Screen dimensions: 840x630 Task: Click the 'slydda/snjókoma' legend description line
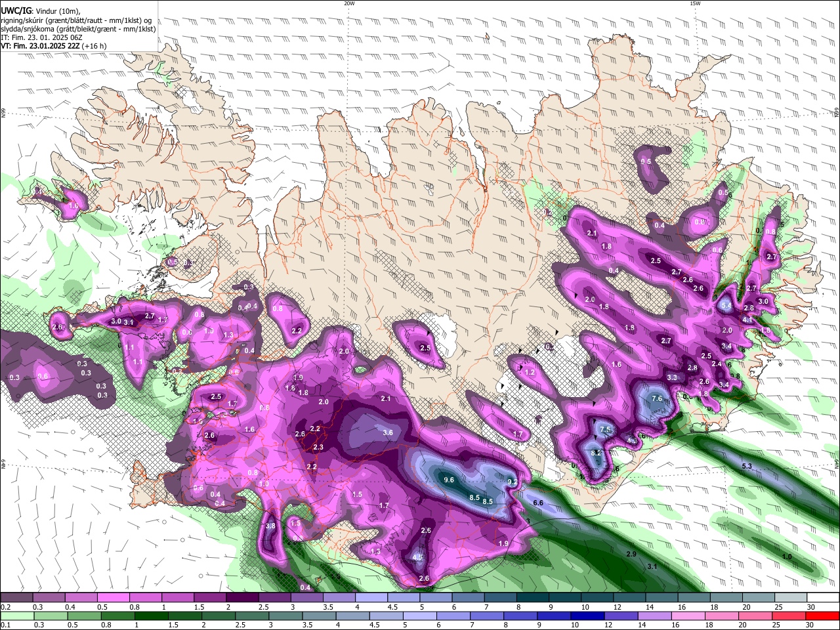tap(78, 29)
